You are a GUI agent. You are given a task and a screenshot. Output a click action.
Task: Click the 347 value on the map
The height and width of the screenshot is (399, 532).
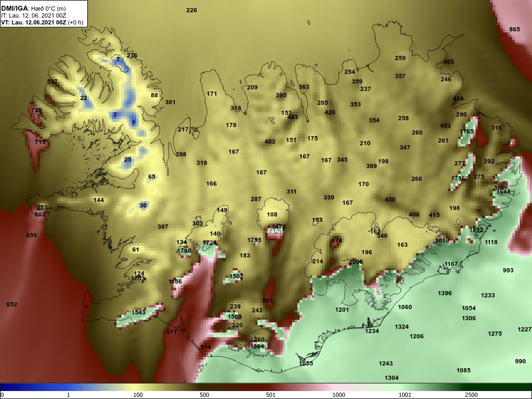[405, 147]
